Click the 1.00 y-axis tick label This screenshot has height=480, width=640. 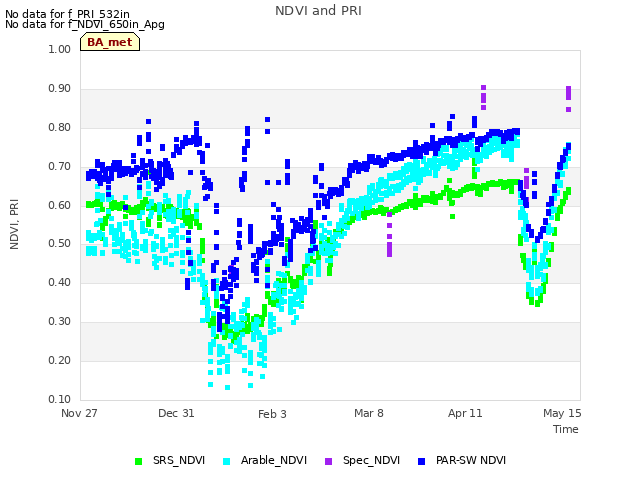click(x=60, y=49)
